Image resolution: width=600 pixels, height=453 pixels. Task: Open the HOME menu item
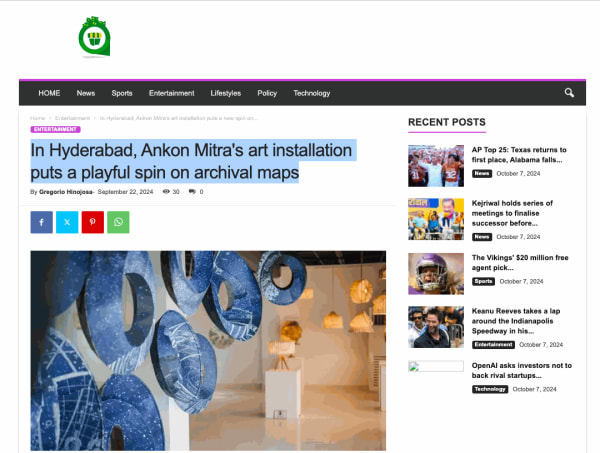[49, 93]
